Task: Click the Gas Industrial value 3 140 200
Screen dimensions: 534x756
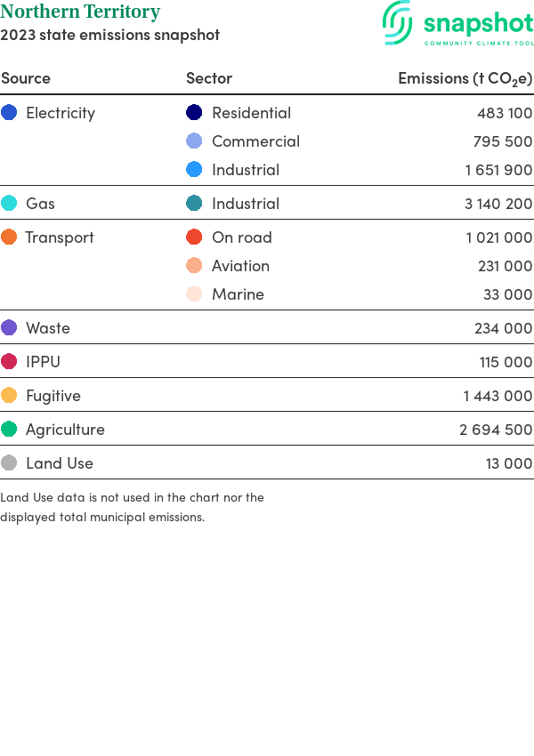Action: click(498, 204)
